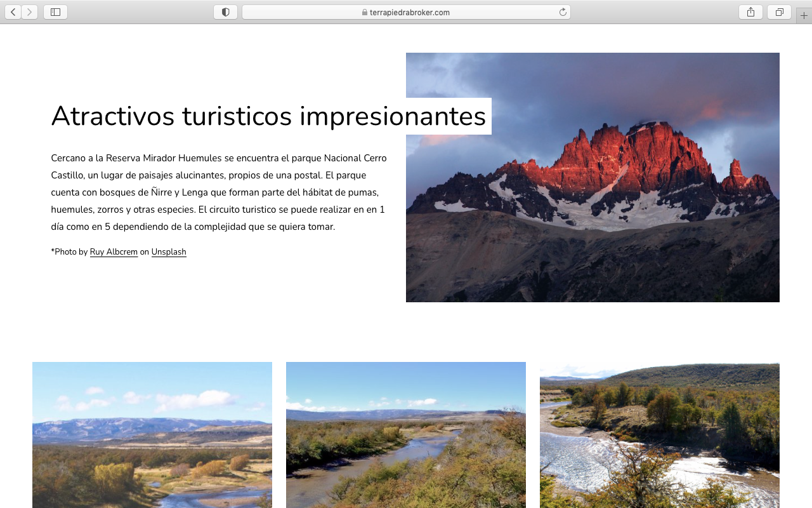Open the wide valley landscape photo with mountains
The image size is (812, 508).
[152, 435]
